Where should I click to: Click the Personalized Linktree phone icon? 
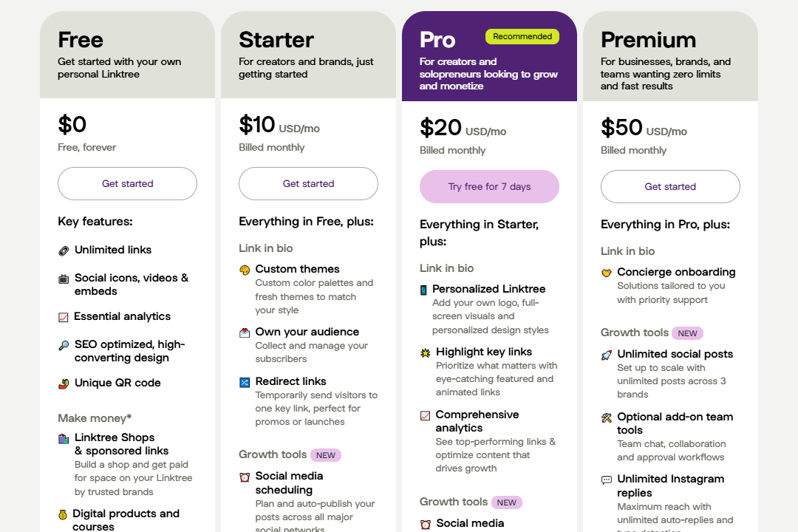(x=423, y=290)
